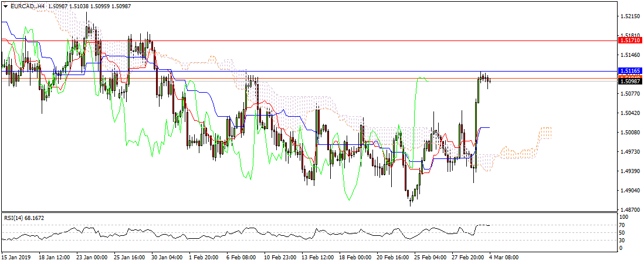
Task: Click the triangle arrow beside EURCAD,H4 title
Action: coord(5,6)
